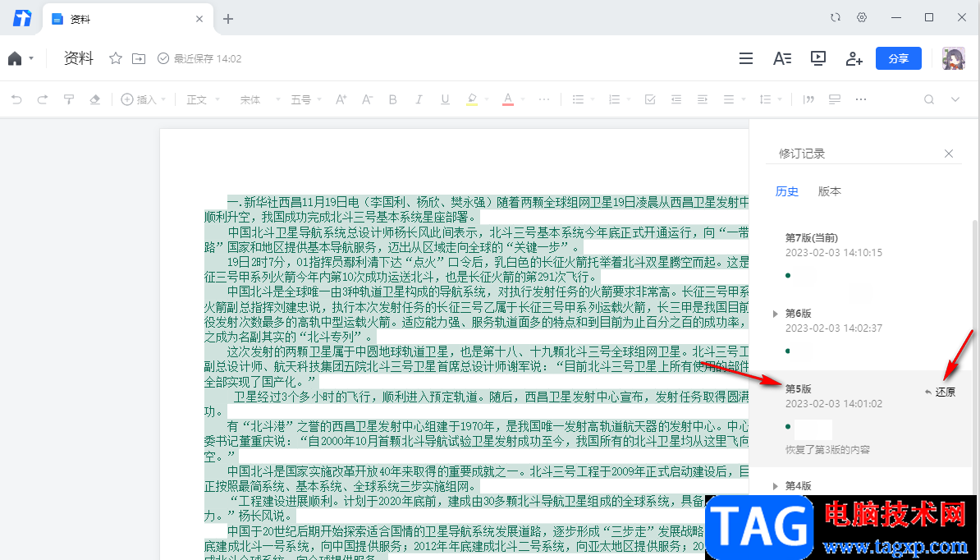Expand the 第6版 revision entry

pos(776,314)
